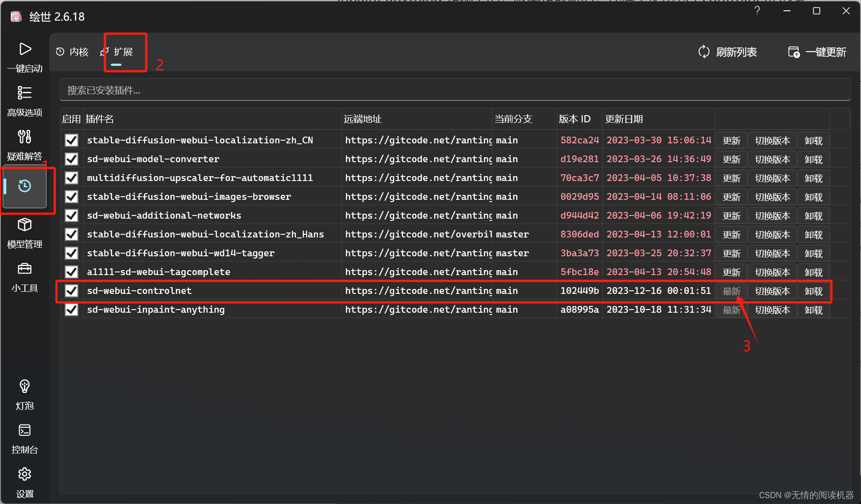
Task: Open 高级选项 in the sidebar
Action: coord(25,93)
